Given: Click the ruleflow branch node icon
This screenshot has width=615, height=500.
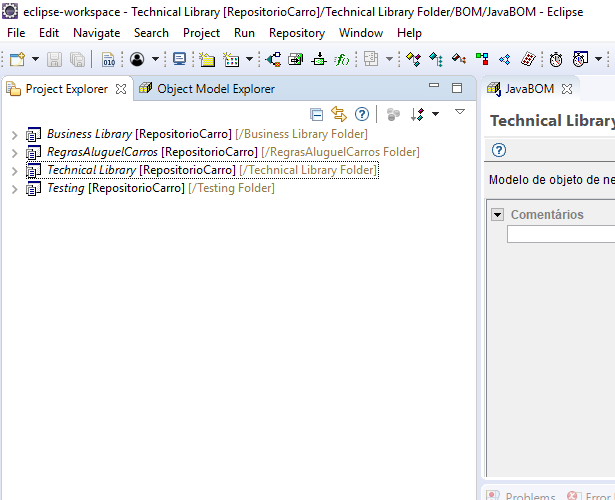Looking at the screenshot, I should click(x=273, y=60).
